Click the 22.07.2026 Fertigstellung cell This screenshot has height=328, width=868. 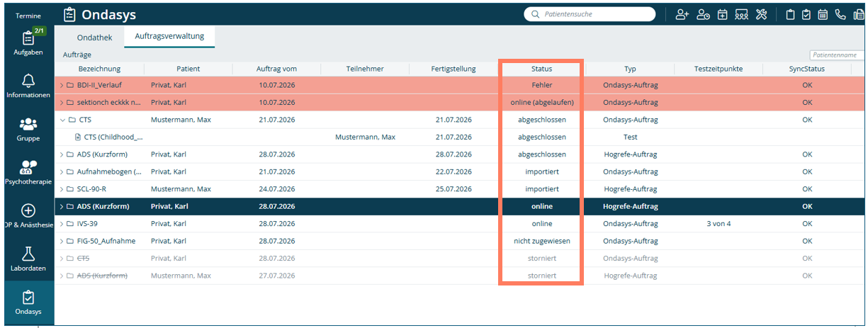pos(453,171)
